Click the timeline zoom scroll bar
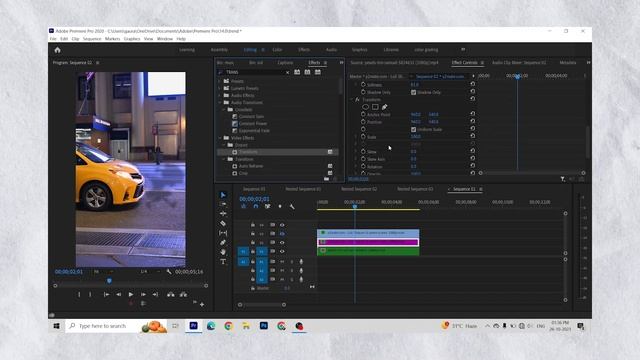Viewport: 640px width, 360px height. coord(262,304)
